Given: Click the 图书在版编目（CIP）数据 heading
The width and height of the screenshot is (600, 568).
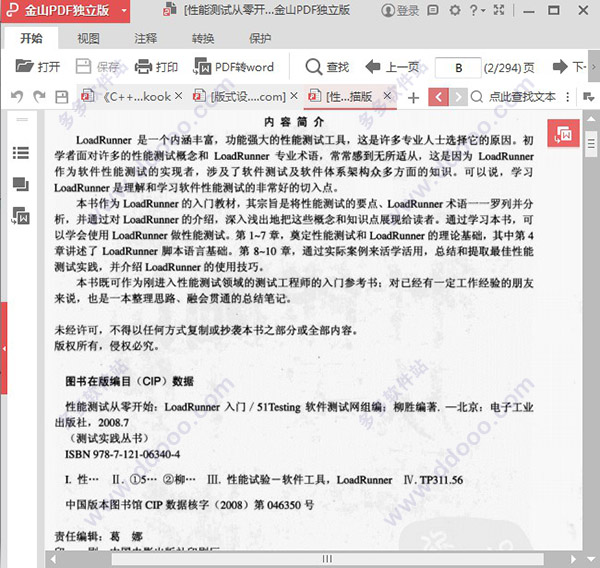Looking at the screenshot, I should tap(129, 381).
